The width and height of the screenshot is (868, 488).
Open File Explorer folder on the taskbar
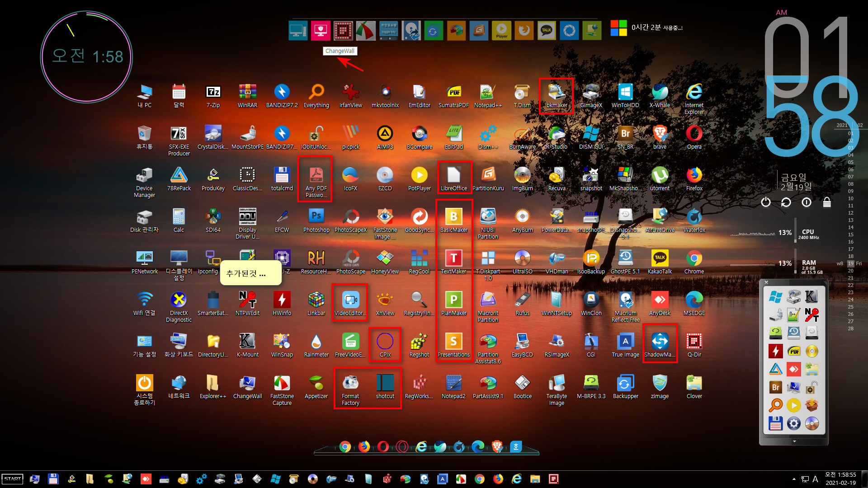(x=535, y=479)
